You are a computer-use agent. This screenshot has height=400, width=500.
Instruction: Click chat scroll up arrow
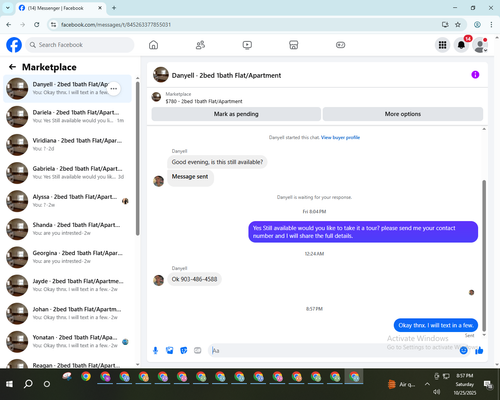pyautogui.click(x=484, y=129)
